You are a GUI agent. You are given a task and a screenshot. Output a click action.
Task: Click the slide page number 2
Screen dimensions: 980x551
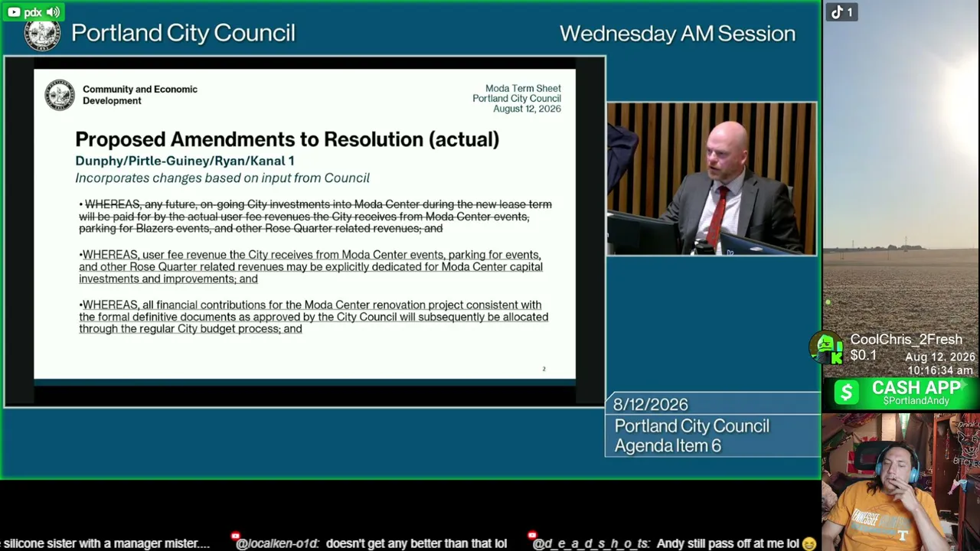click(544, 369)
